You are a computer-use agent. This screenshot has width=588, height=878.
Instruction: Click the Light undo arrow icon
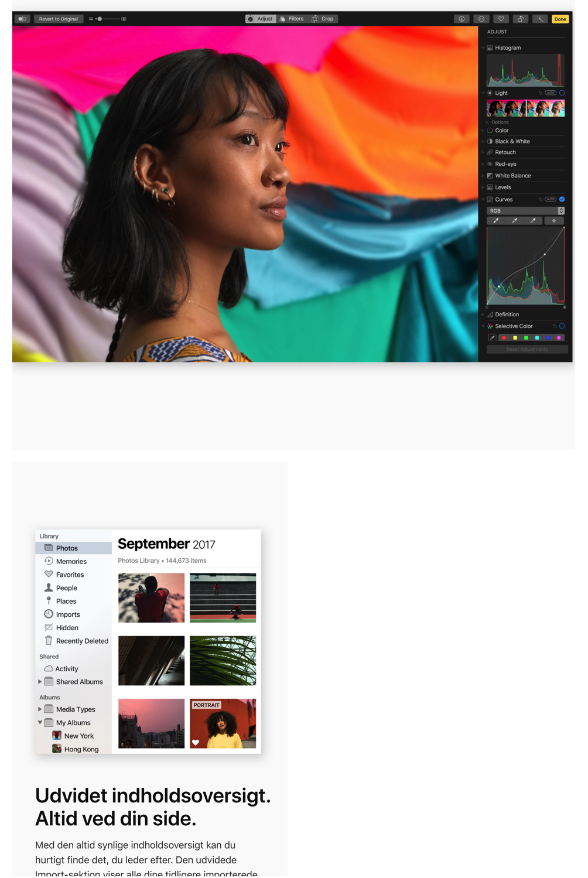coord(540,93)
